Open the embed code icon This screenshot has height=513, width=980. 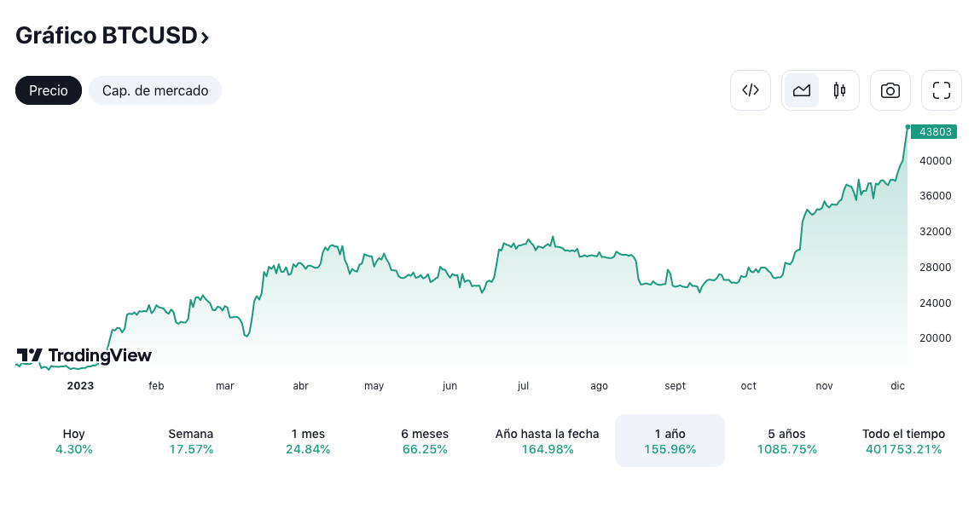tap(750, 90)
